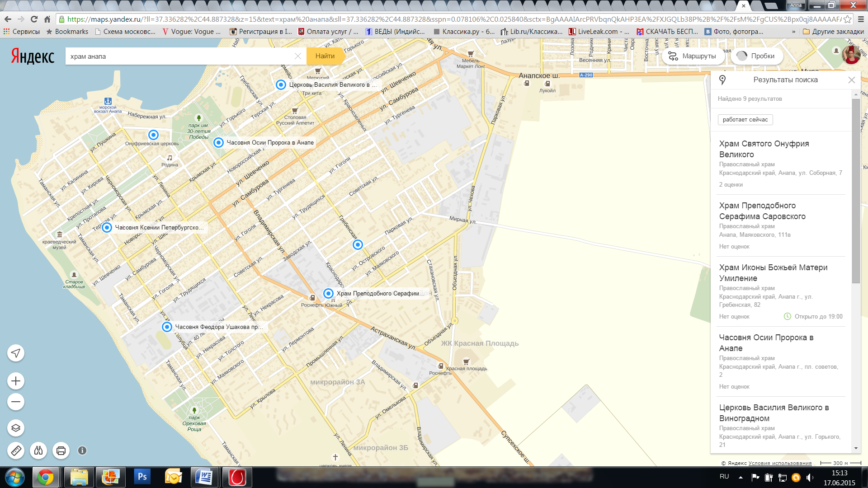This screenshot has width=868, height=488.
Task: Select the ruler distance measurement tool
Action: [x=16, y=450]
